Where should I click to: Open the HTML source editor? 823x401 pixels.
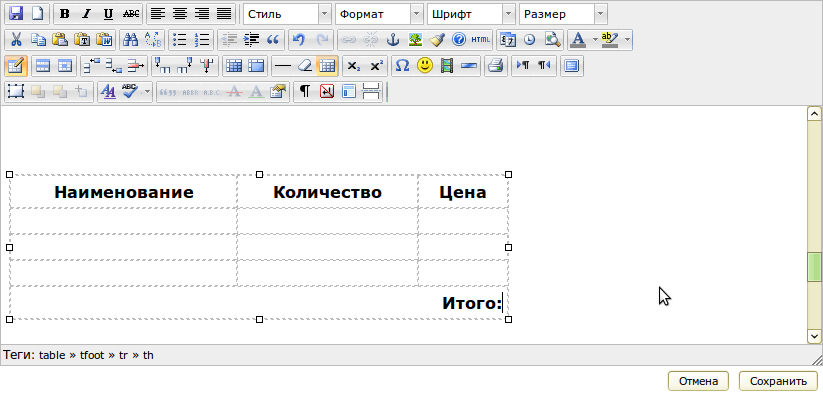(480, 40)
